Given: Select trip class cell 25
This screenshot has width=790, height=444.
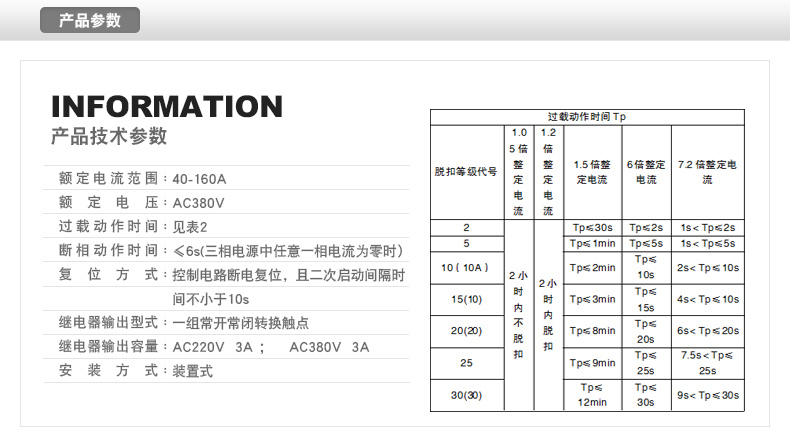Looking at the screenshot, I should [467, 363].
